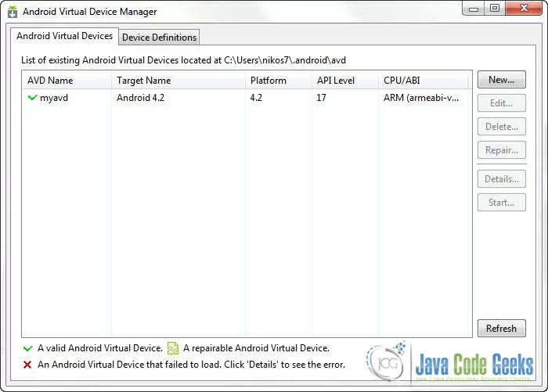Sort by the Target Name column header
548x392 pixels.
click(x=178, y=81)
